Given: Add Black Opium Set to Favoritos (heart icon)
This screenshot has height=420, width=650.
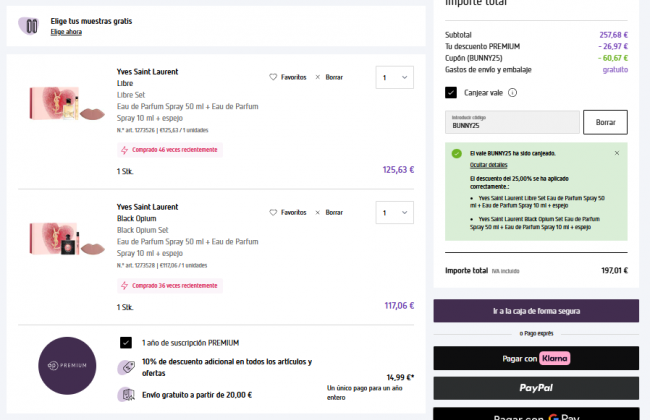Looking at the screenshot, I should [x=274, y=212].
